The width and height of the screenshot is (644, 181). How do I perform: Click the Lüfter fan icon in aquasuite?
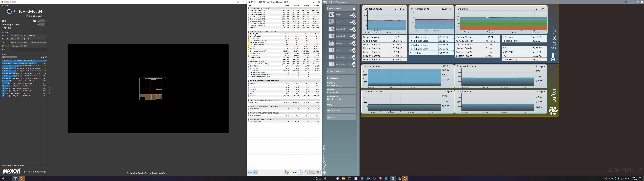[553, 111]
